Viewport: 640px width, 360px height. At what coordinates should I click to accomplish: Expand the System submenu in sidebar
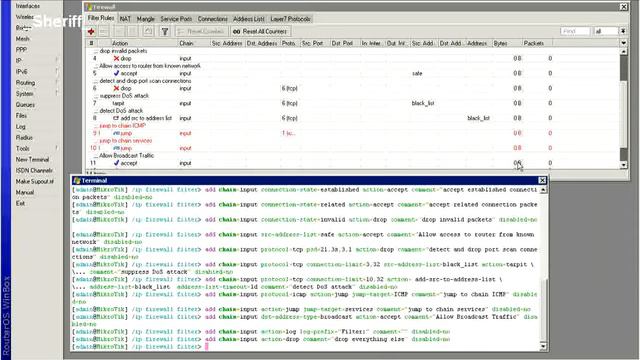point(56,93)
